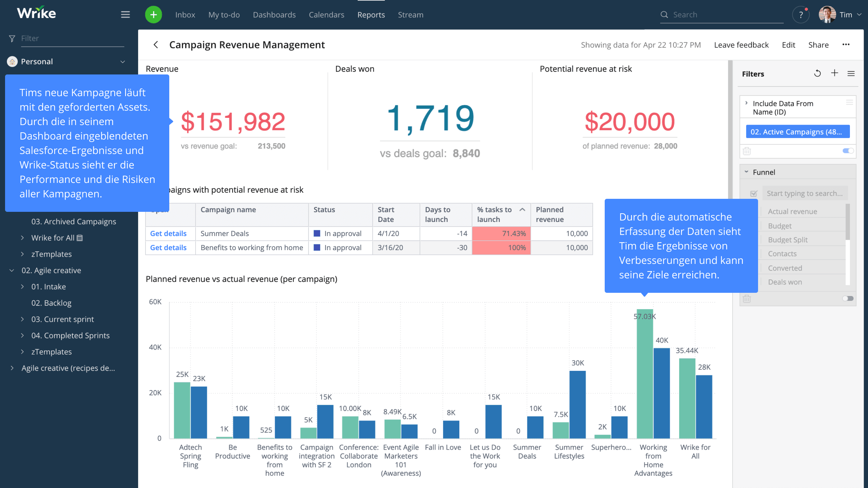Expand Include Data From Name (ID) filter
The width and height of the screenshot is (868, 488).
coord(746,103)
